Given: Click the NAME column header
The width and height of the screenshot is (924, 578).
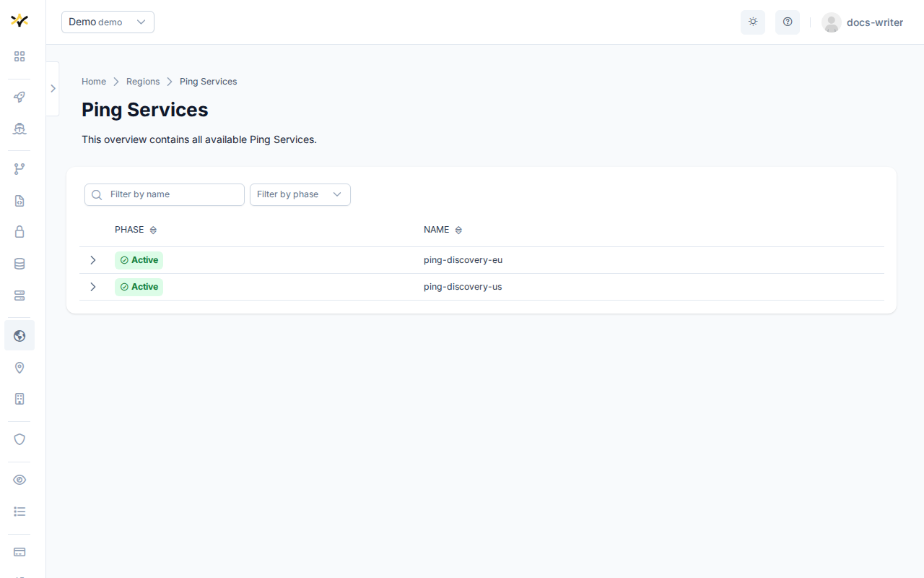Looking at the screenshot, I should point(437,230).
